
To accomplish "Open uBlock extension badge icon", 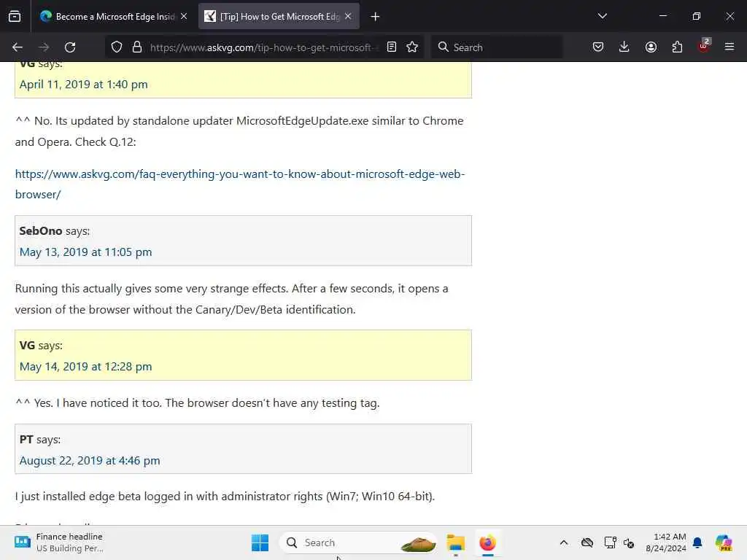I will pyautogui.click(x=704, y=46).
